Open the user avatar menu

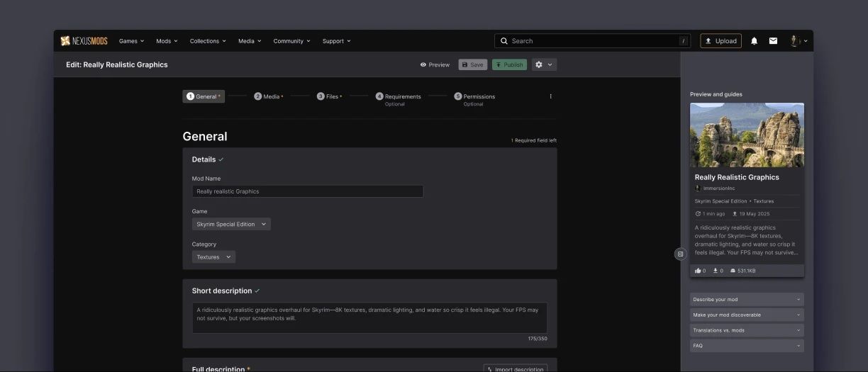click(x=799, y=41)
